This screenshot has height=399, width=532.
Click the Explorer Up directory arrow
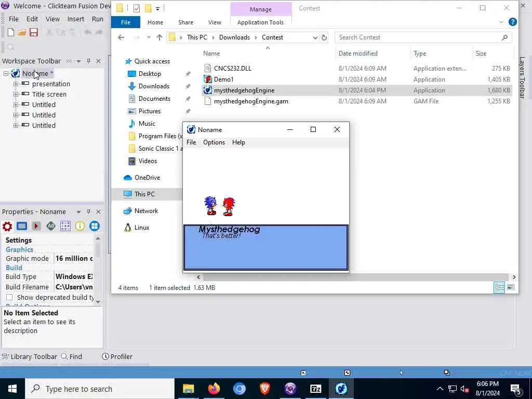[x=159, y=37]
